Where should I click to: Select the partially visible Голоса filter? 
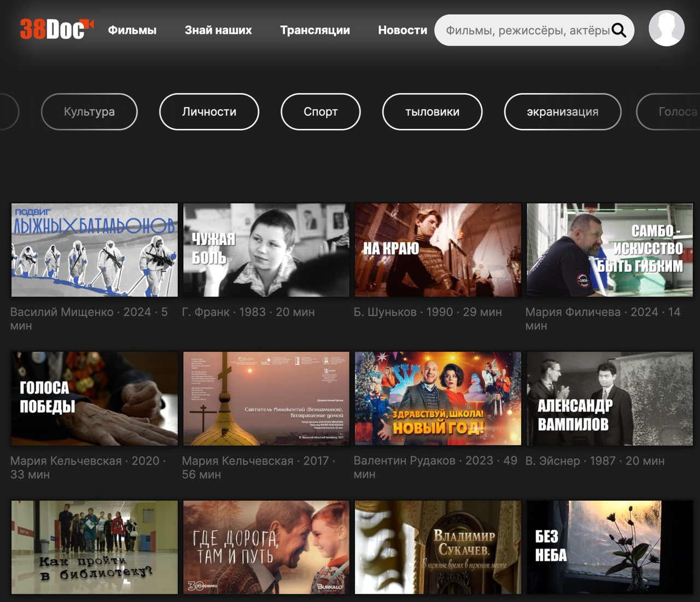click(x=668, y=112)
